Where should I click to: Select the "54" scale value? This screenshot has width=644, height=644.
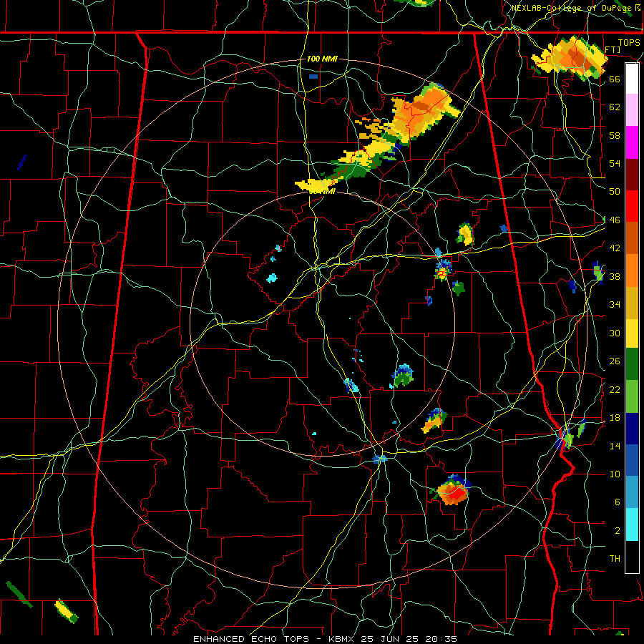615,163
